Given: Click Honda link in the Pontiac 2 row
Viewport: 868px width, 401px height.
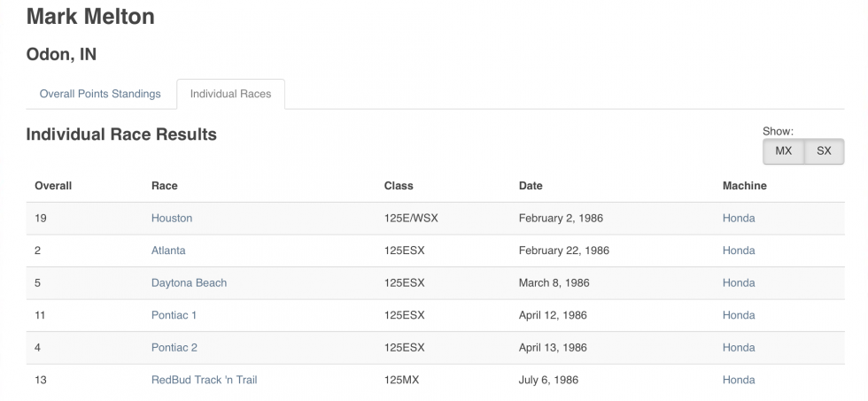Looking at the screenshot, I should [x=739, y=348].
